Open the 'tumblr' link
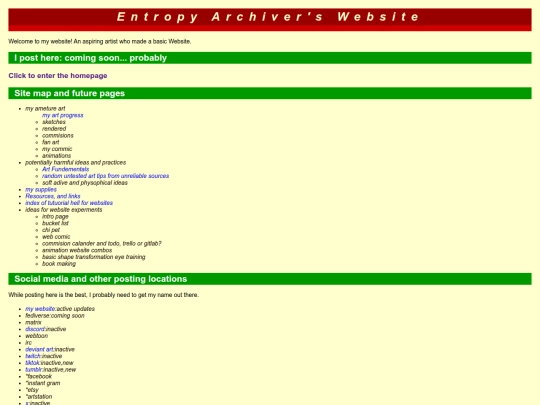540x405 pixels. [33, 370]
